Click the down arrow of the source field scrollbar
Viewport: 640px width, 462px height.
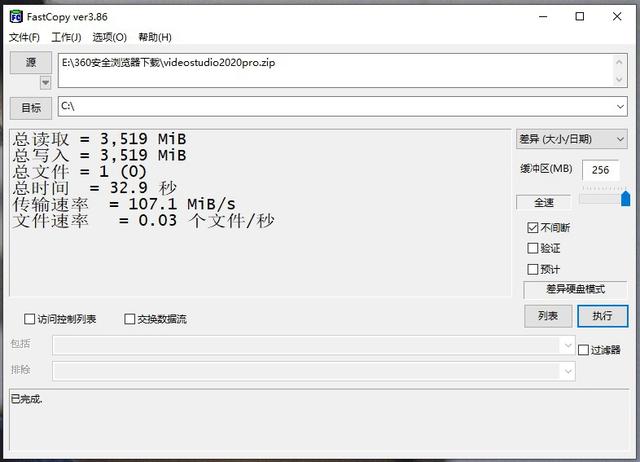pyautogui.click(x=619, y=79)
